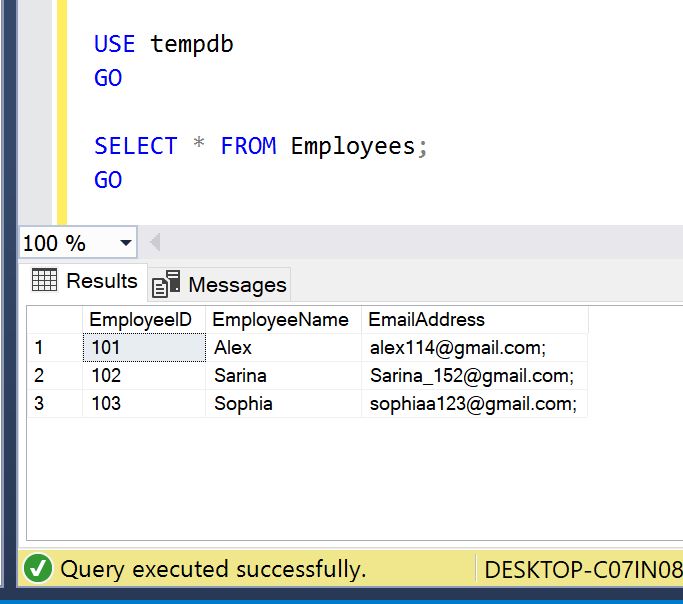Open the 100 % zoom dropdown arrow
Screen dimensions: 683x604
tap(125, 243)
